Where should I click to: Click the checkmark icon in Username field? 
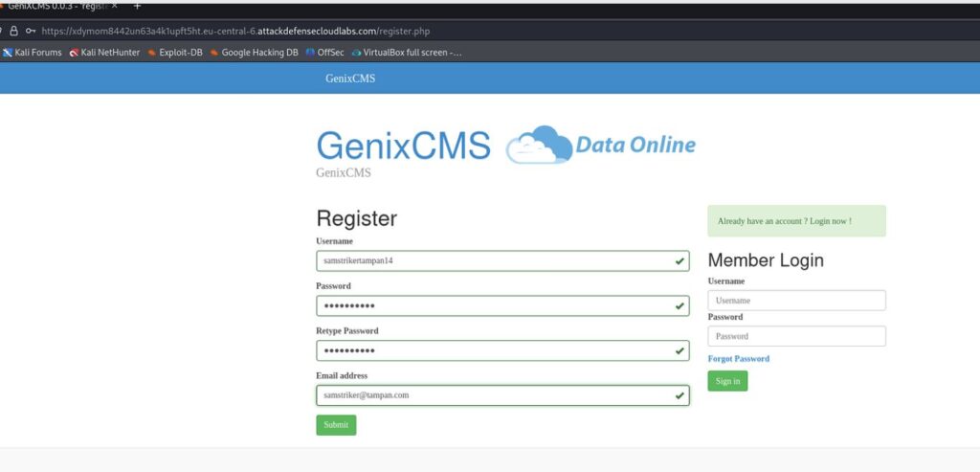pyautogui.click(x=679, y=261)
